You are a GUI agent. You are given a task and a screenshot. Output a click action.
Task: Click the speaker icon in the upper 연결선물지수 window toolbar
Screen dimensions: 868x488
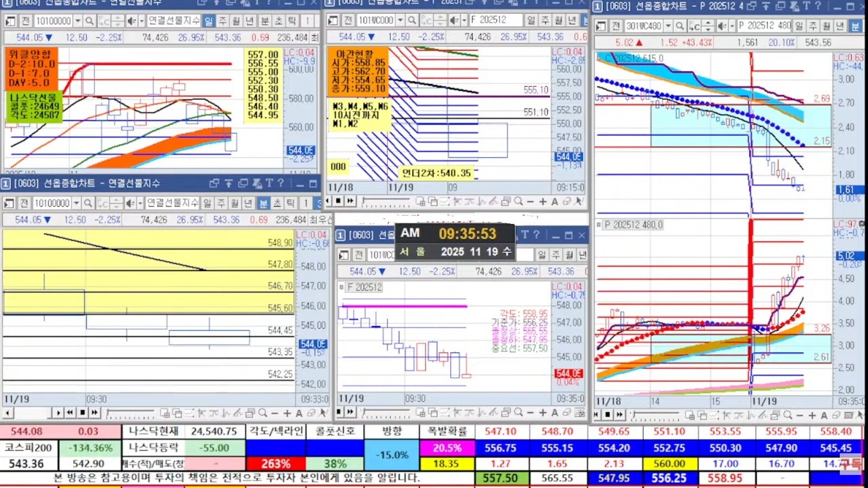tap(131, 21)
